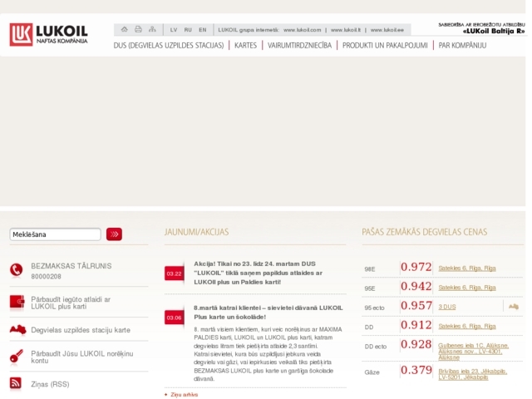Switch language to RU

click(188, 30)
